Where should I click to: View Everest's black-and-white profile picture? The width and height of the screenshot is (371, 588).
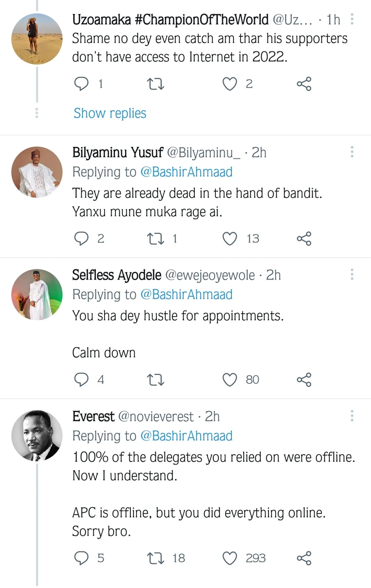pos(37,436)
